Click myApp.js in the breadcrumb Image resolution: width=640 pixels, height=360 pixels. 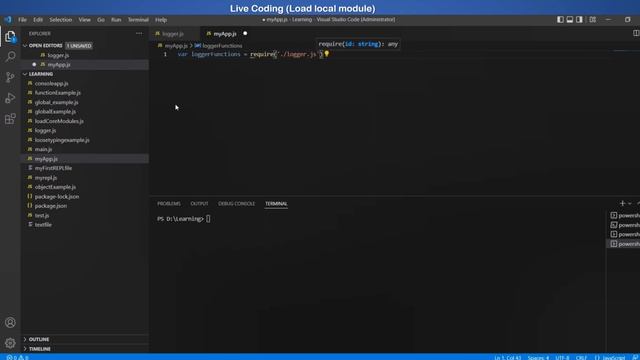176,46
